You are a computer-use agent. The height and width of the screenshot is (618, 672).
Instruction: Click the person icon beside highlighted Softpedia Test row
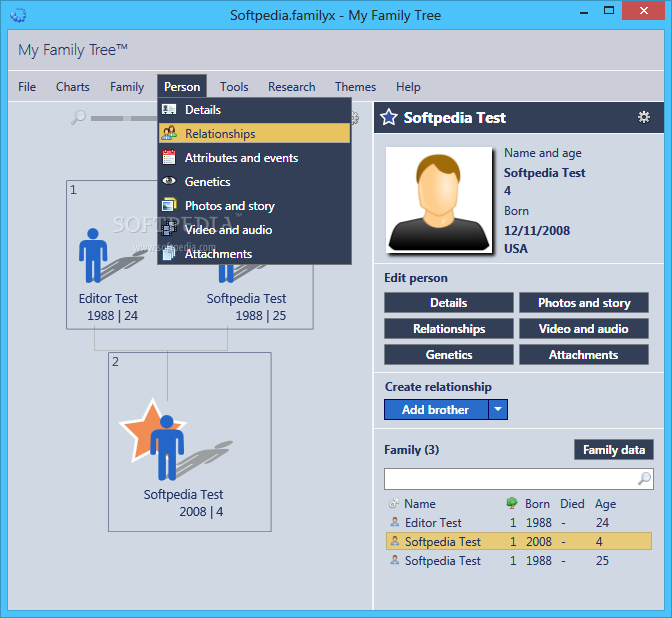click(395, 541)
